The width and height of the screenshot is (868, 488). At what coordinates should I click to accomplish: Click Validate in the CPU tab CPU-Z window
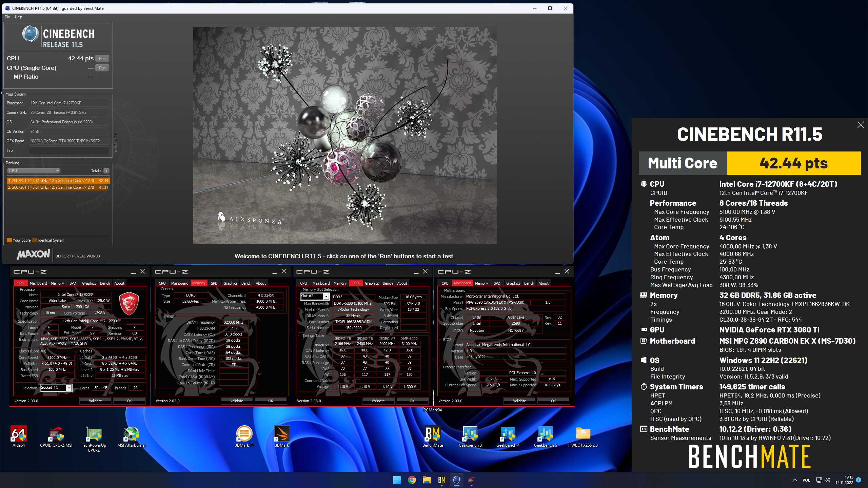[95, 401]
